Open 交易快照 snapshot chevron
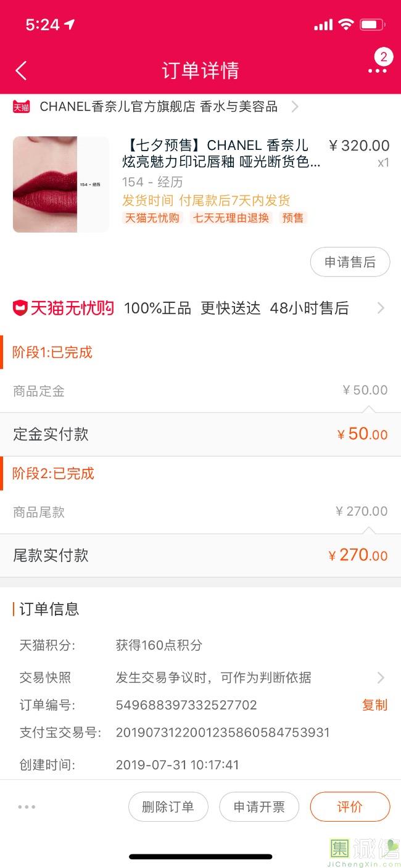Screen dimensions: 401x868 click(x=381, y=677)
